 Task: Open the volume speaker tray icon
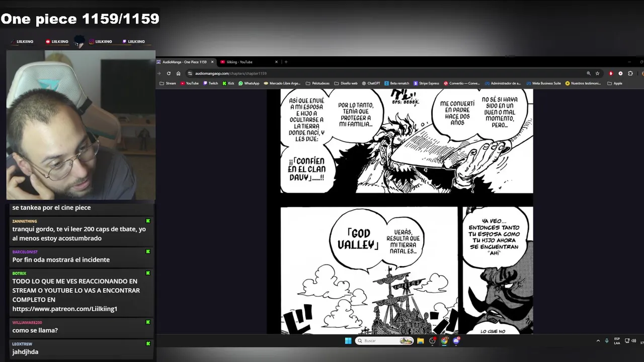pos(633,341)
